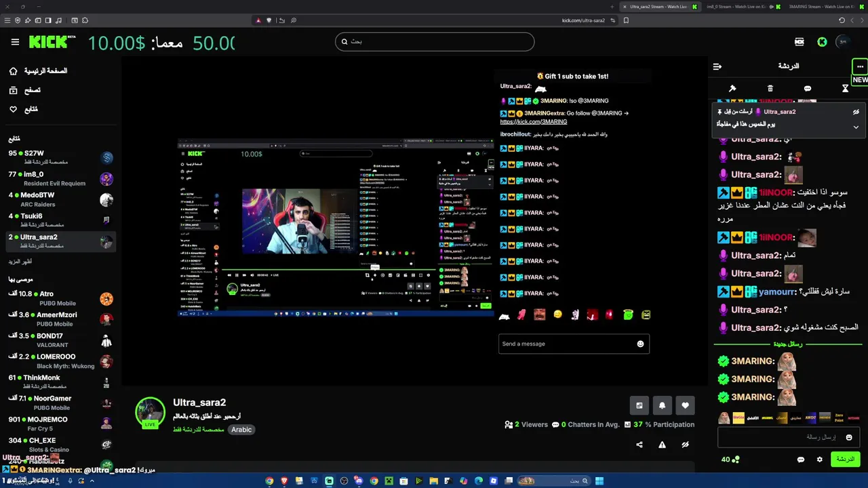This screenshot has width=868, height=488.
Task: Open the Windows Start button in taskbar
Action: click(x=599, y=481)
